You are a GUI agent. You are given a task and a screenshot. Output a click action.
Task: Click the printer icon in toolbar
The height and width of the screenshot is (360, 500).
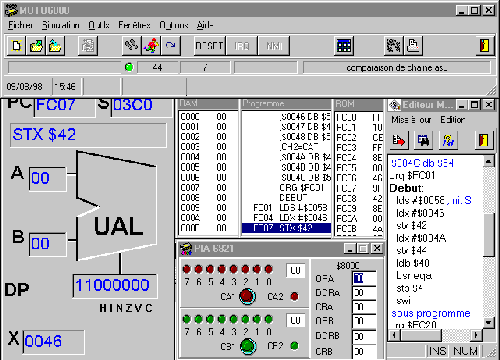click(413, 45)
